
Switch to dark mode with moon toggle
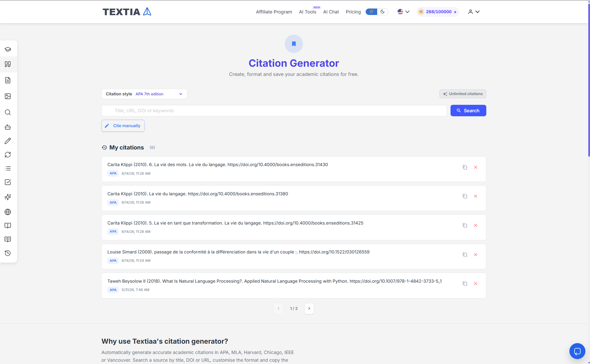pos(383,12)
